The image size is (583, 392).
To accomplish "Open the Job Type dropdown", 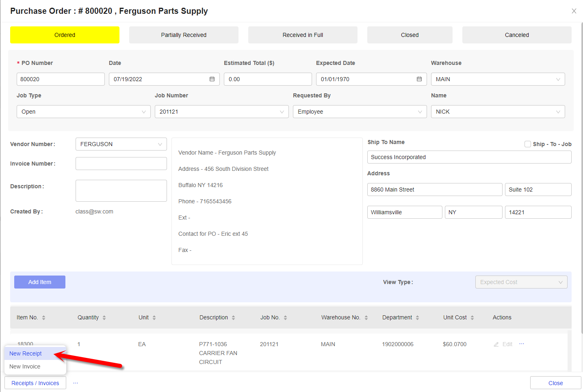I will click(x=84, y=112).
